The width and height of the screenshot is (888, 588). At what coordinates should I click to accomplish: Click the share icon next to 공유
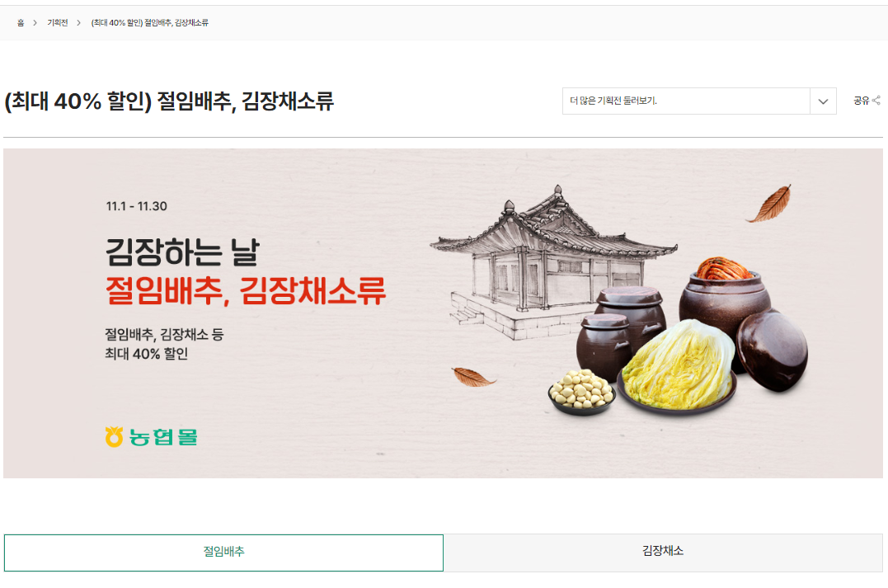876,101
